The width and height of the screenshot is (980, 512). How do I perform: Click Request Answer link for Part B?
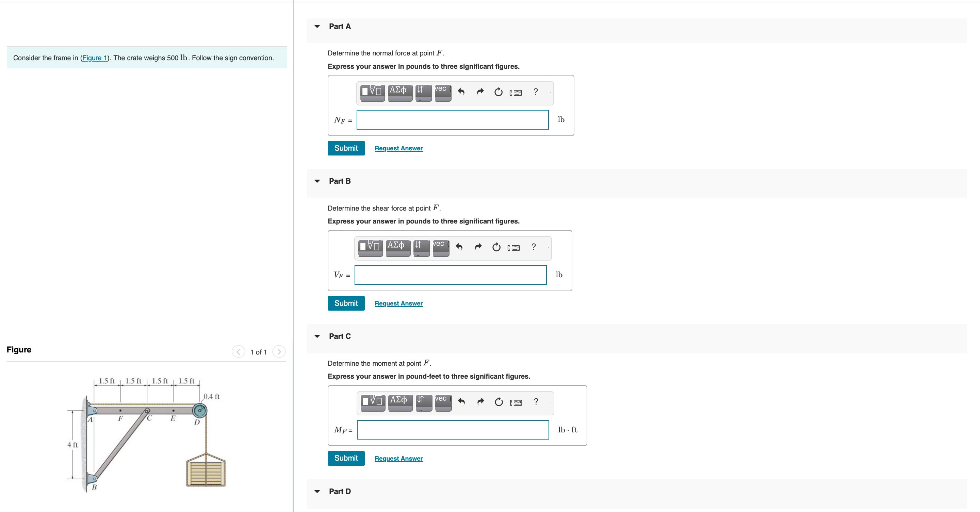[398, 303]
